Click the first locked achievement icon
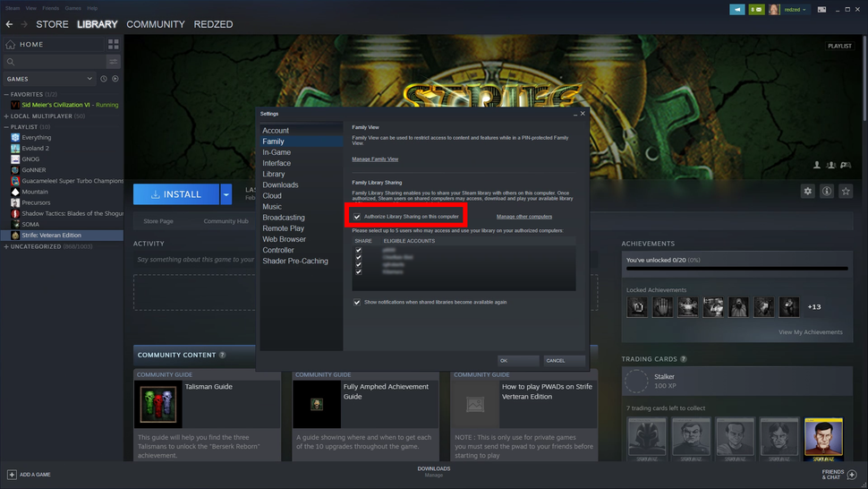Screen dimensions: 868x489 point(636,307)
